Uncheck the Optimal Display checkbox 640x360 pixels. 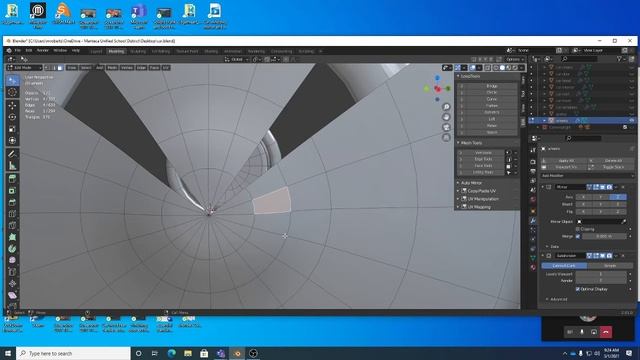578,289
